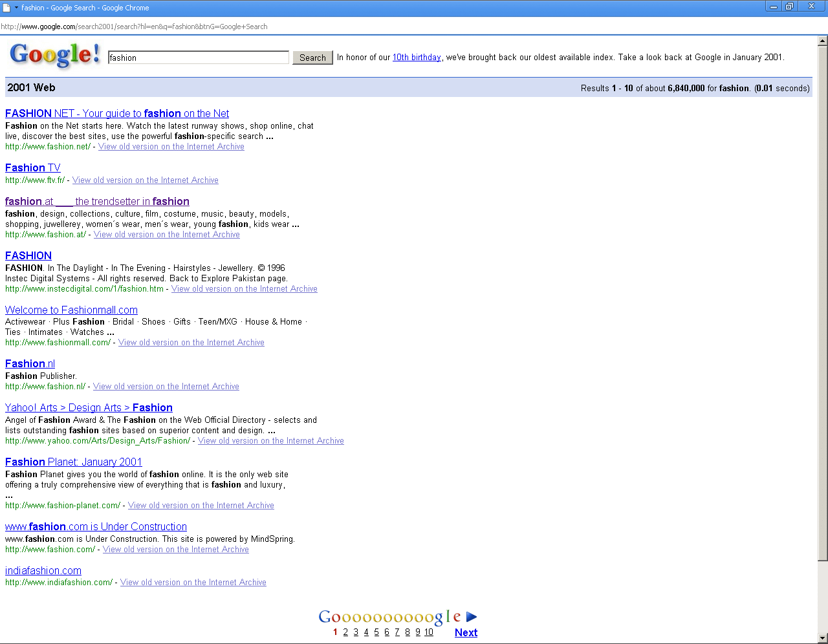Viewport: 828px width, 644px height.
Task: Minimize the Chrome window
Action: tap(774, 6)
